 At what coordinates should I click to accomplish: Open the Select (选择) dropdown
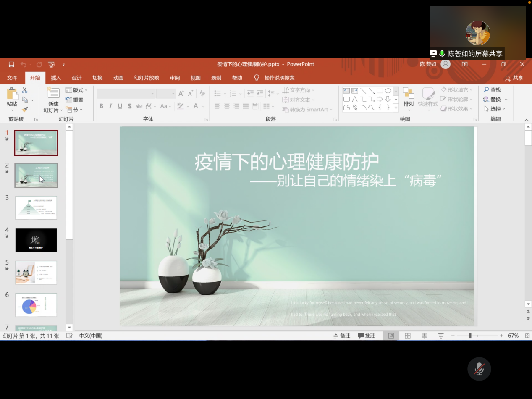pyautogui.click(x=495, y=109)
